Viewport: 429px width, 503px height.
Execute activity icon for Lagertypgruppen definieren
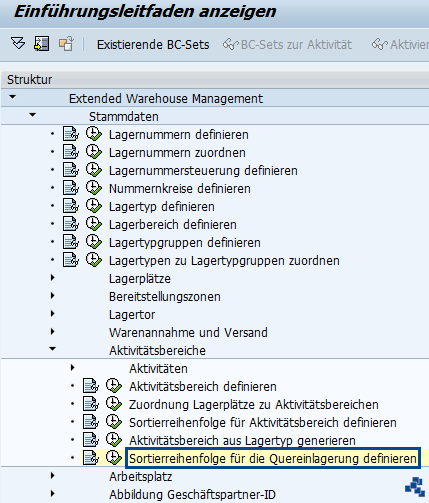click(94, 242)
